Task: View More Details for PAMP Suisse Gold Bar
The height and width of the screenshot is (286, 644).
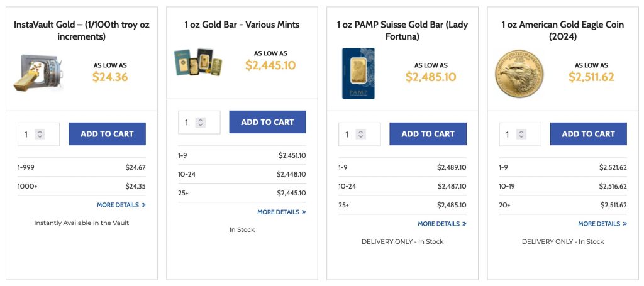Action: tap(441, 224)
